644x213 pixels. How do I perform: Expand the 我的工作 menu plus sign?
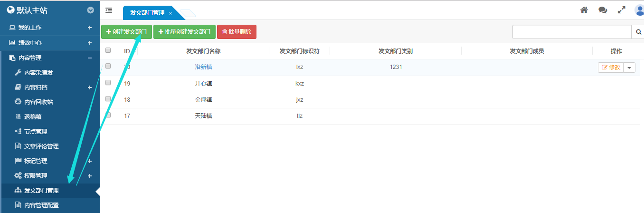point(89,28)
